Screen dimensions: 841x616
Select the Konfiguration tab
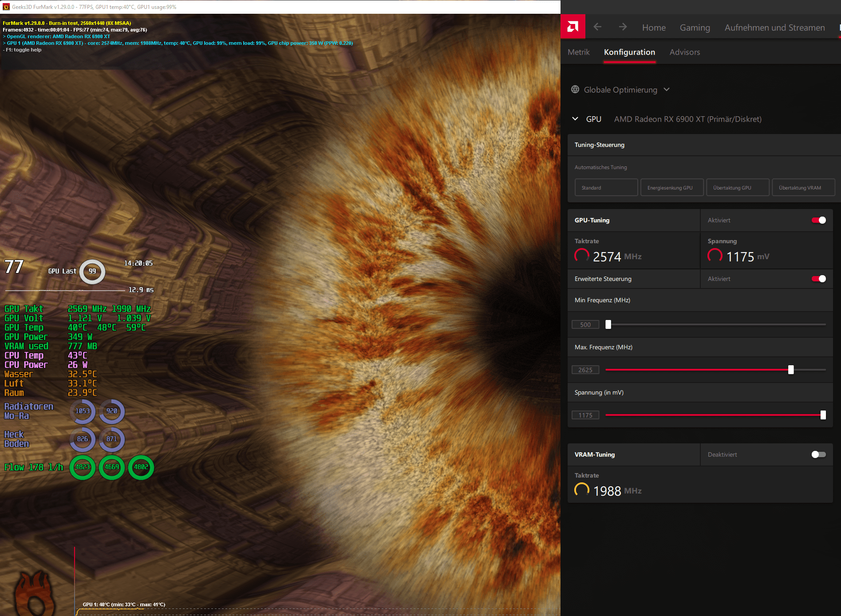[x=629, y=52]
